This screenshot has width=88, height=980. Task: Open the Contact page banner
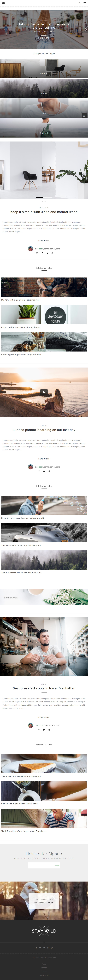[x=44, y=127]
